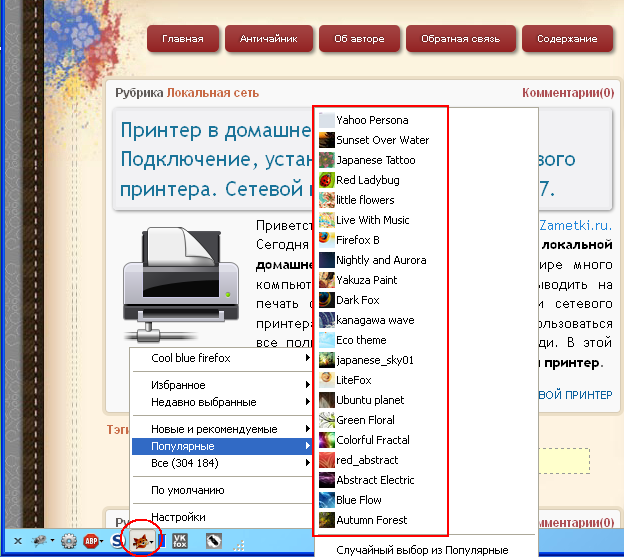Open the Firebug bug icon
Image resolution: width=624 pixels, height=557 pixels.
point(40,541)
